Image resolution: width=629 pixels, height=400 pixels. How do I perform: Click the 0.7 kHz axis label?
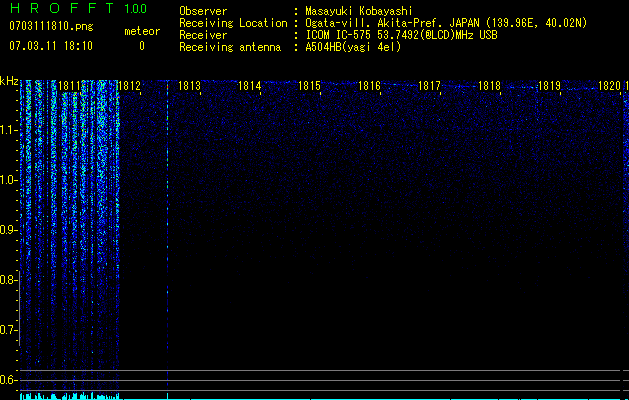tap(8, 330)
